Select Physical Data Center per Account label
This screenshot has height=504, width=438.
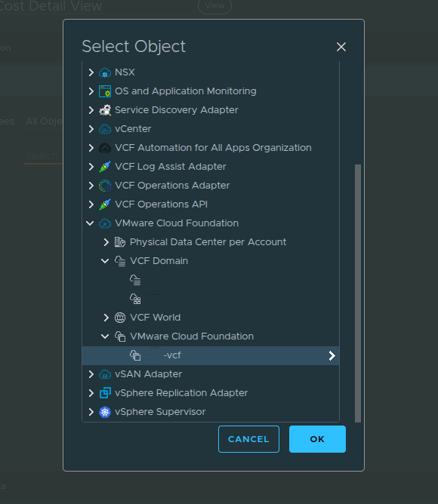point(208,242)
